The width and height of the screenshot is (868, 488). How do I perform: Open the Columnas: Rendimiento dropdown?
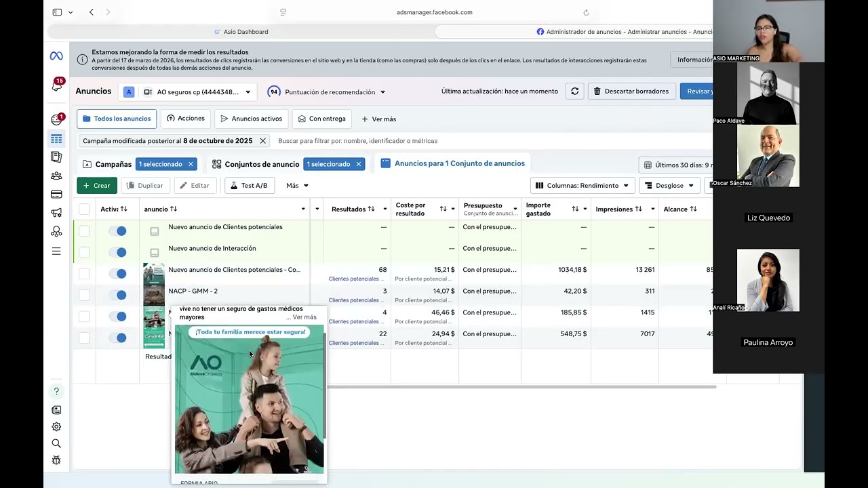[583, 186]
